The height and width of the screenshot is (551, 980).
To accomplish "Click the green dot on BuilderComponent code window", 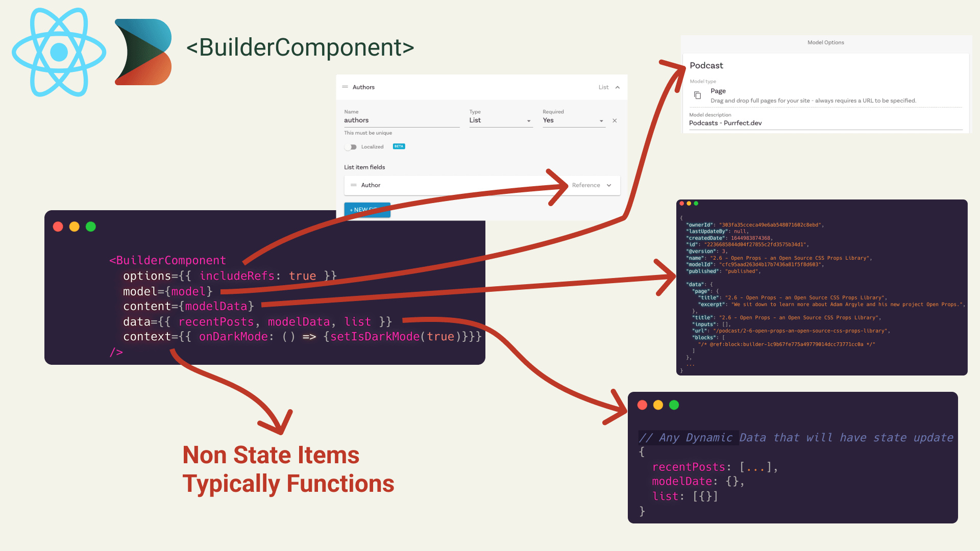I will point(91,227).
